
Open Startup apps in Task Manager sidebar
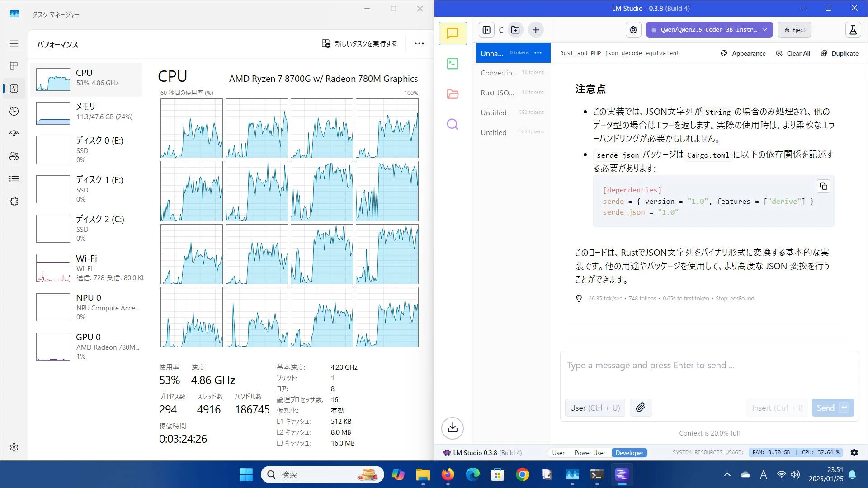click(14, 134)
